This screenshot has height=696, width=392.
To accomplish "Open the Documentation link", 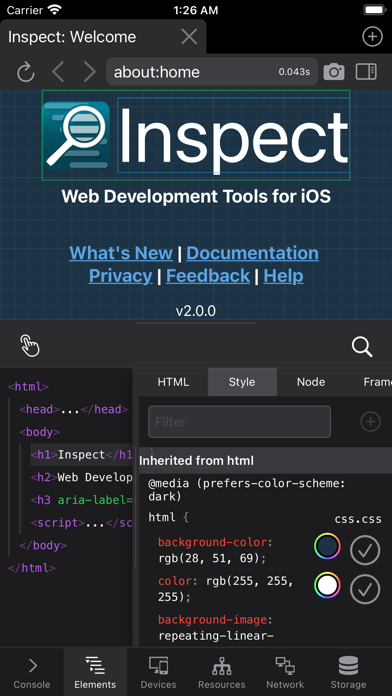I will (x=252, y=253).
